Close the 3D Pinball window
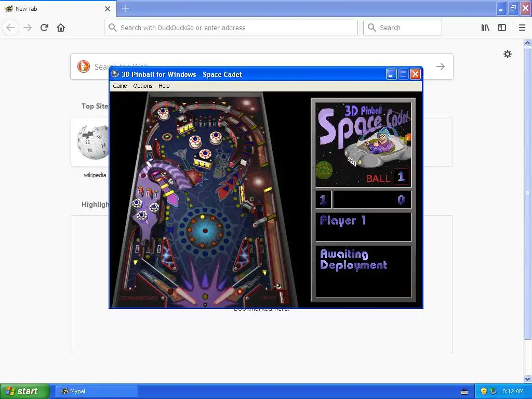Image resolution: width=532 pixels, height=399 pixels. [415, 74]
